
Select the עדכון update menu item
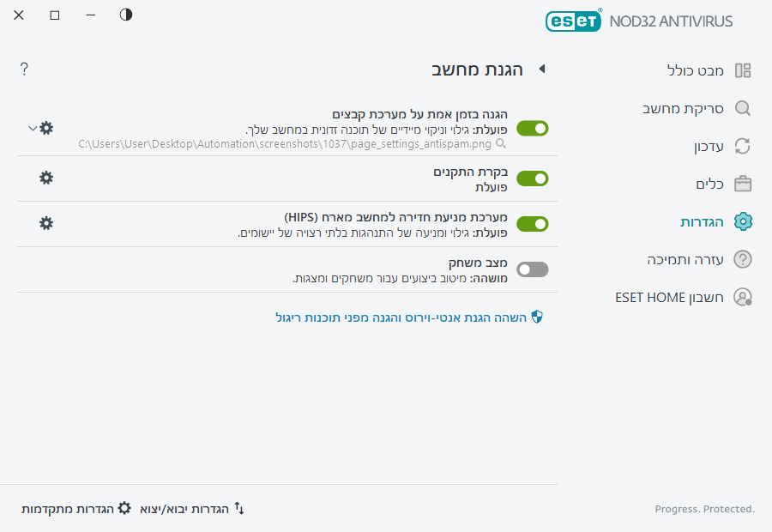click(x=709, y=147)
